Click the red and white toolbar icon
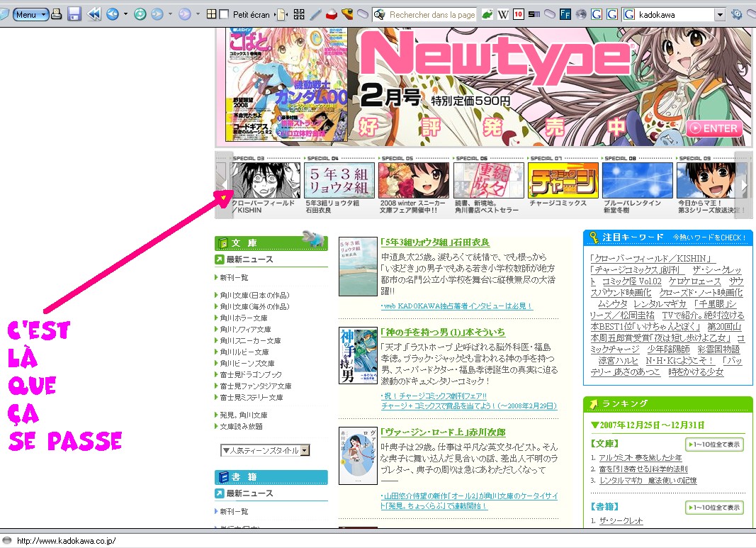The image size is (756, 548). 331,14
